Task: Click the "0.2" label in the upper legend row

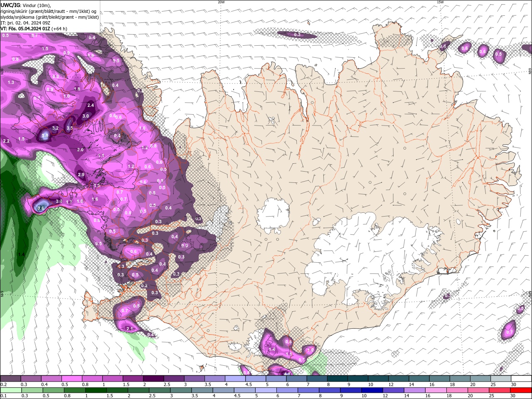Action: click(3, 384)
